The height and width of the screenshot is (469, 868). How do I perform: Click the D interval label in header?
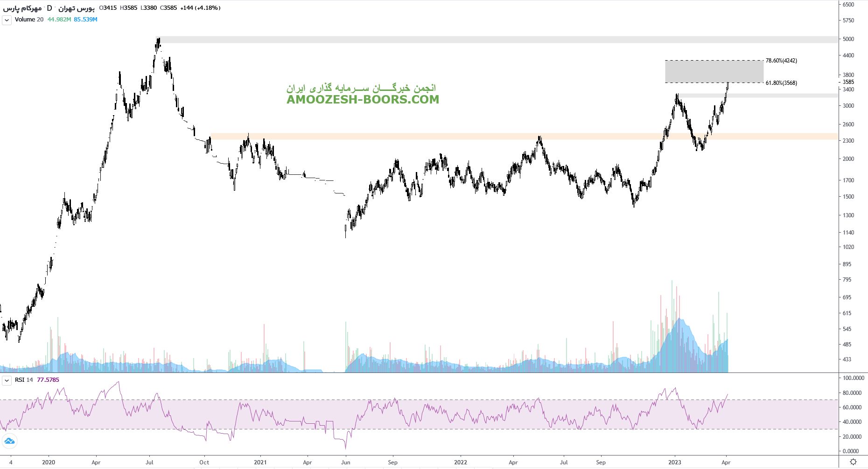[x=49, y=8]
